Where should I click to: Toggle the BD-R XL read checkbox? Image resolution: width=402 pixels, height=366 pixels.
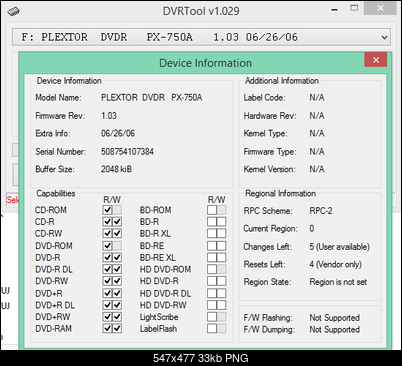212,234
